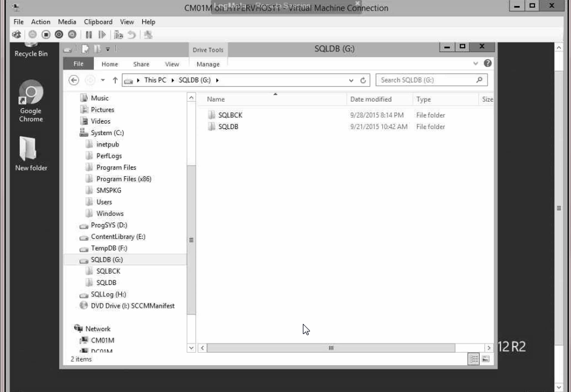Open the Clipboard menu
Screen dimensions: 571x392
97,22
